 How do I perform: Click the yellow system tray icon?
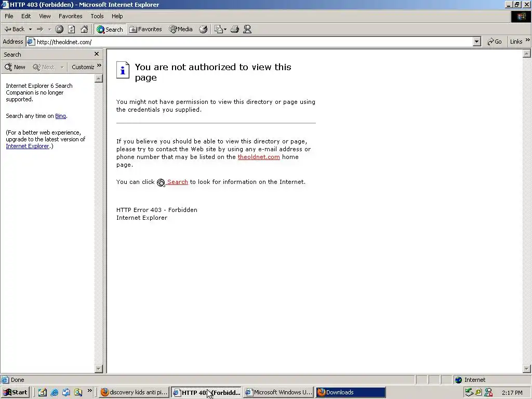coord(478,393)
